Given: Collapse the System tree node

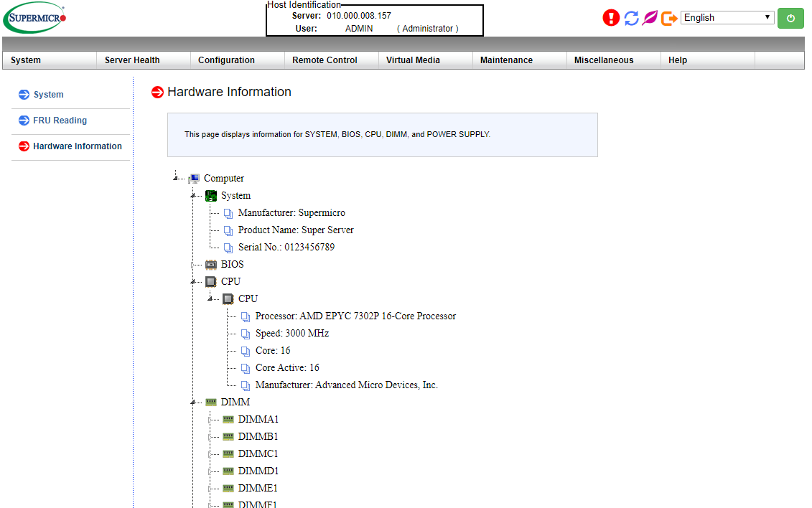Looking at the screenshot, I should (192, 196).
